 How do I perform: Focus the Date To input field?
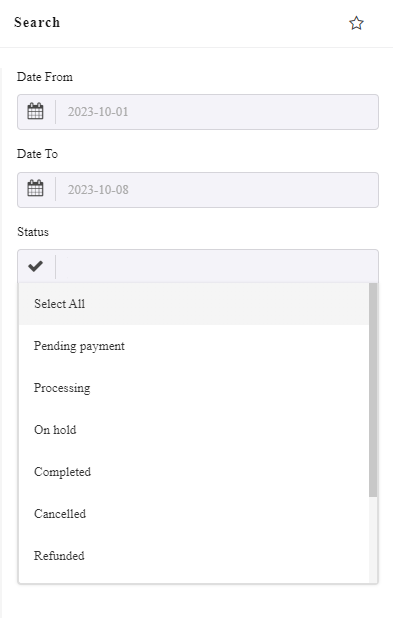pos(217,190)
